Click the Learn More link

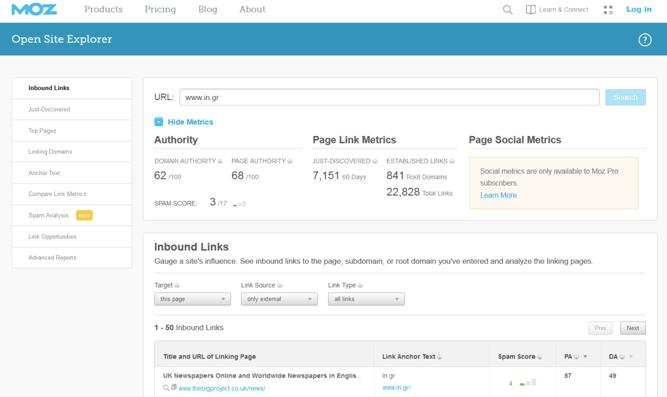pyautogui.click(x=498, y=195)
